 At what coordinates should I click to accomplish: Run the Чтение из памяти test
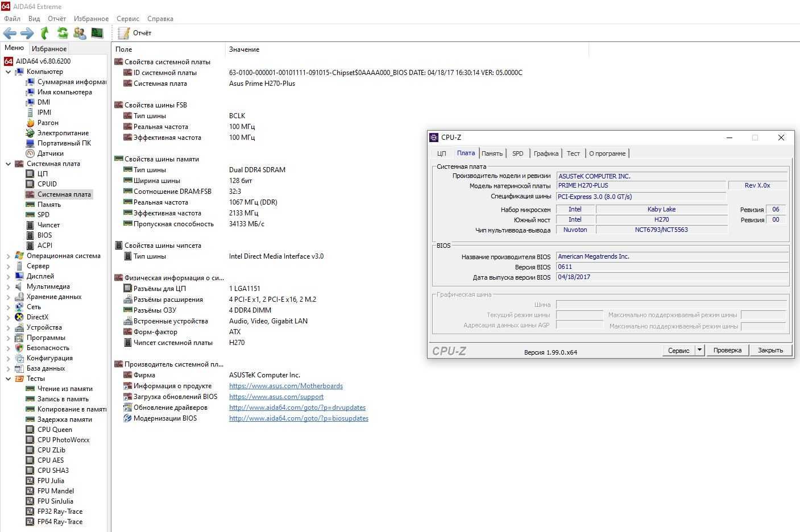(65, 389)
